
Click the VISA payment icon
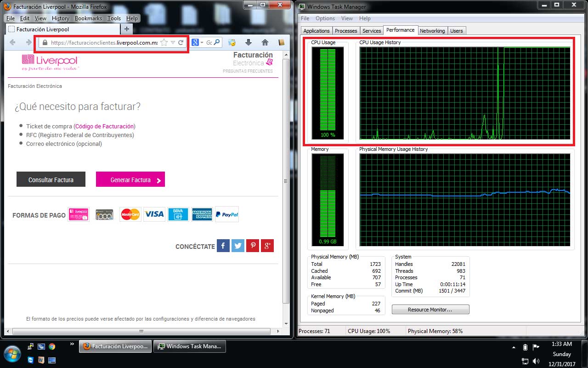pos(154,214)
